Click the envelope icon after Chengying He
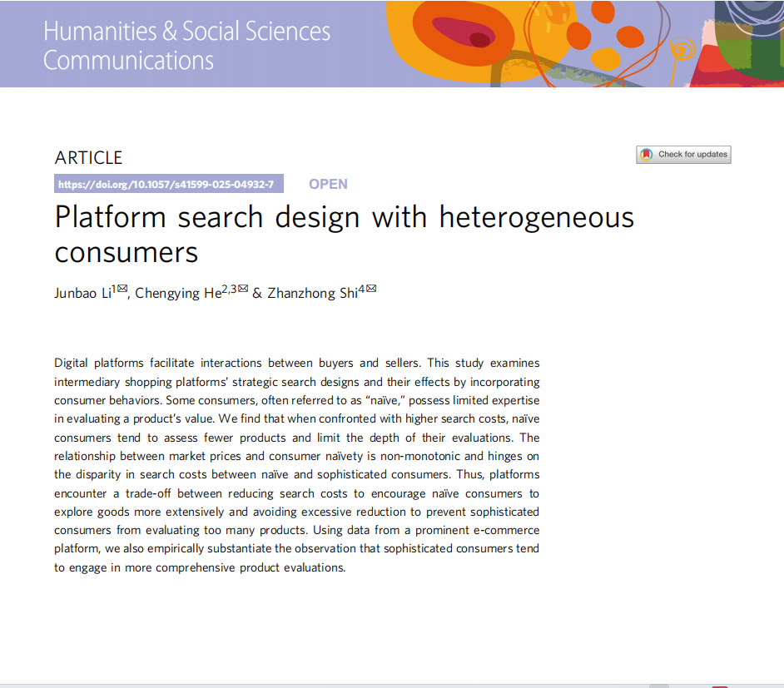 coord(243,289)
